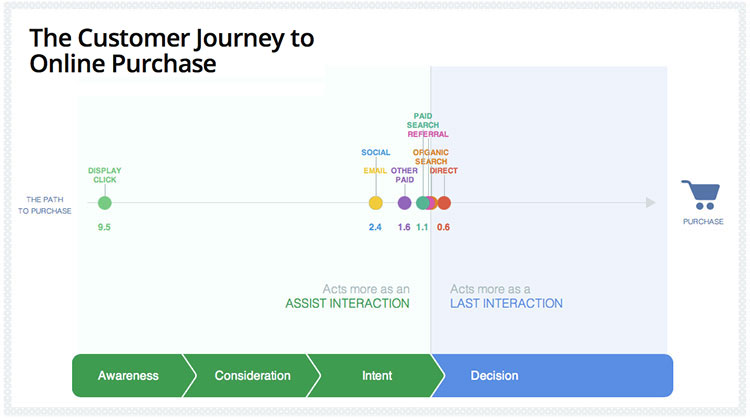Click the 9.5 value under Display
This screenshot has height=420, width=750.
[104, 227]
